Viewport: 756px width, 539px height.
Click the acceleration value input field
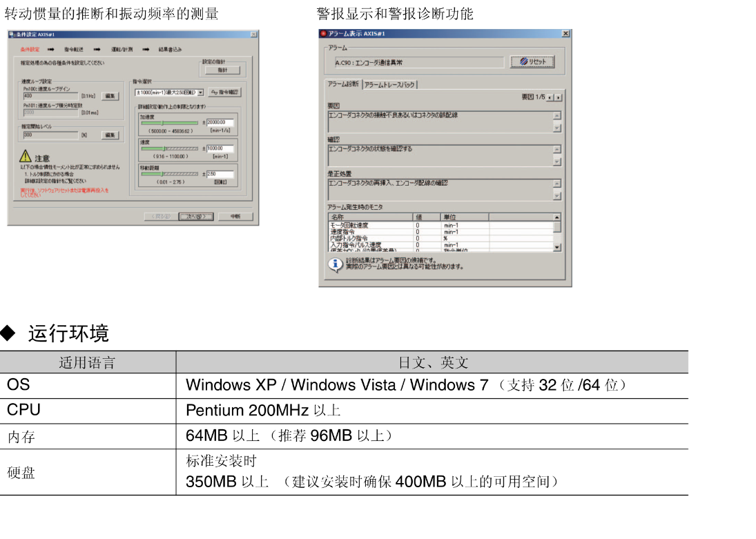pyautogui.click(x=220, y=123)
